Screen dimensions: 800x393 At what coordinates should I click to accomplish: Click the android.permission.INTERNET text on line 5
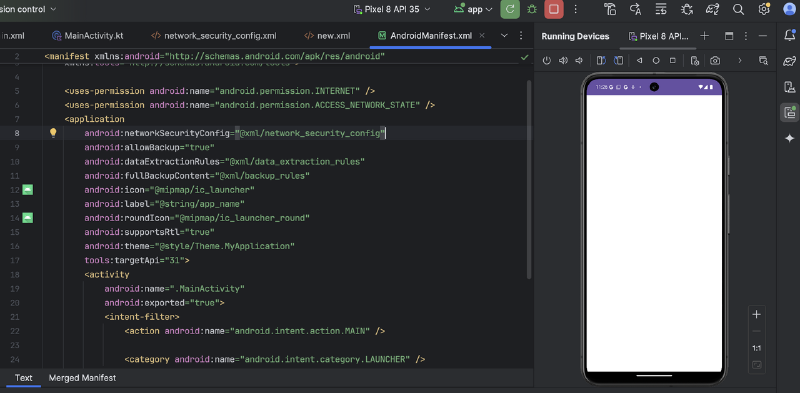coord(287,91)
